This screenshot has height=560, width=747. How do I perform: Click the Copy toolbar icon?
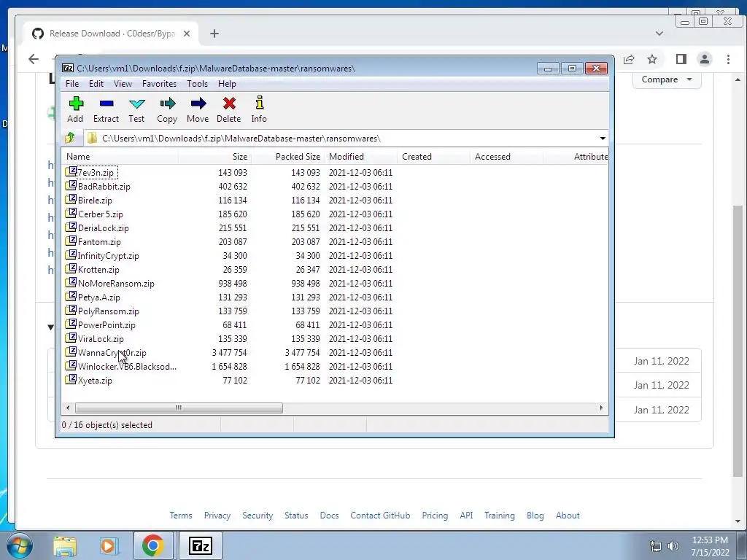pos(167,104)
